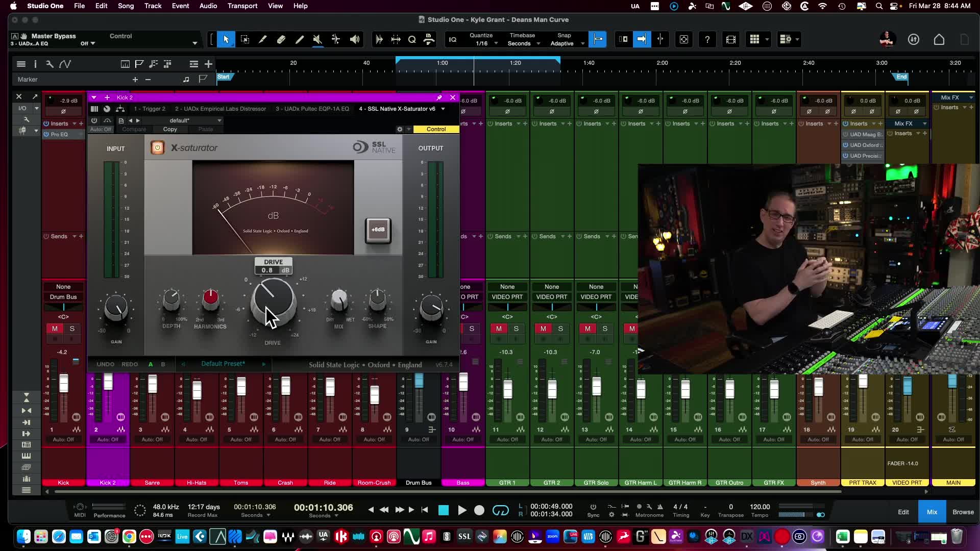Select the Listen (speaker) tool
Screen dimensions: 980x551
(354, 39)
